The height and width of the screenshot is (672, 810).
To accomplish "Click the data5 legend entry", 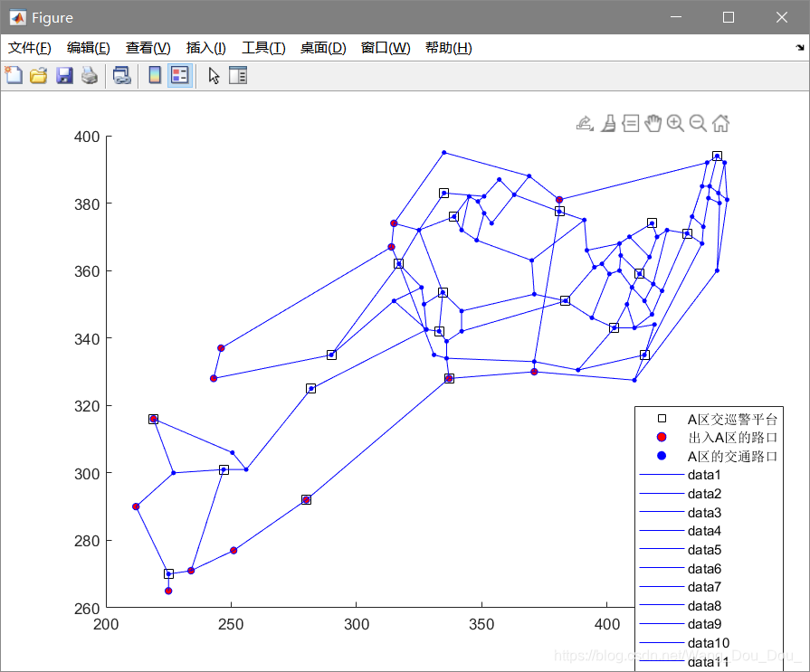I will click(x=703, y=550).
